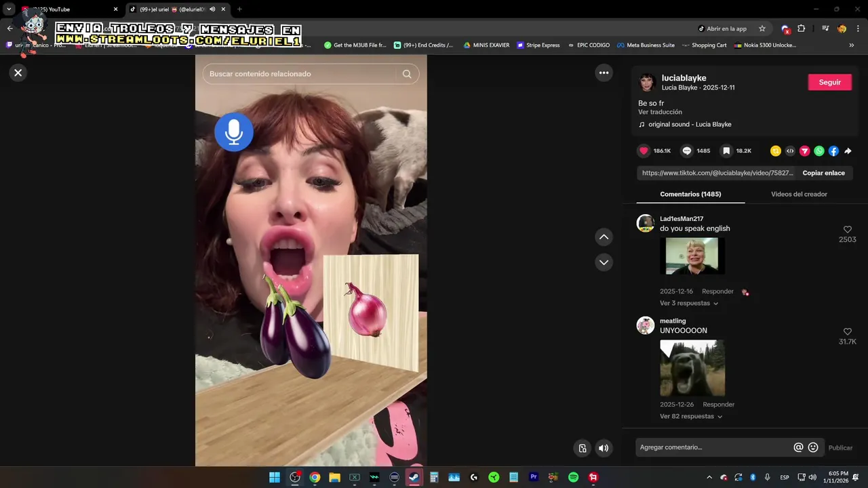Like meatling's comment heart
Viewport: 868px width, 488px height.
pos(847,332)
